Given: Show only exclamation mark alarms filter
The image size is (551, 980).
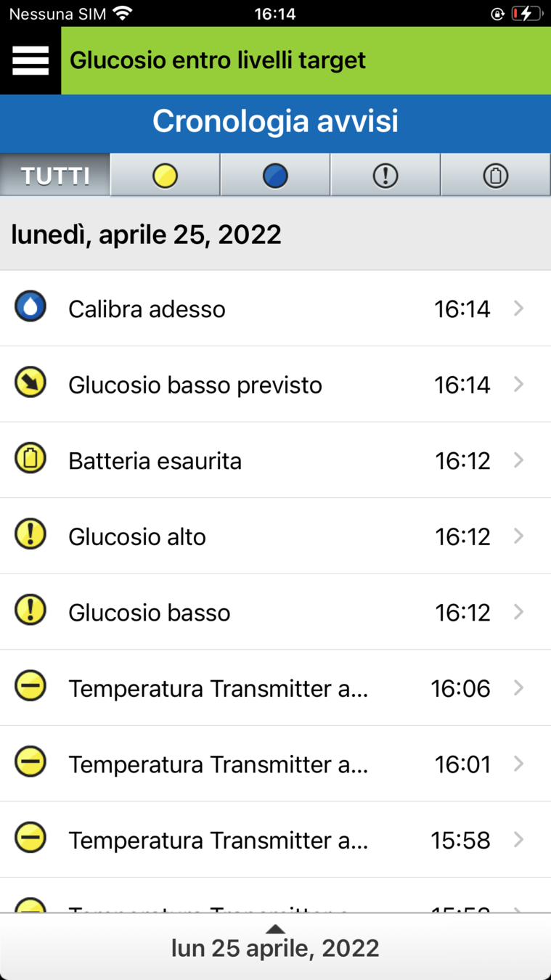Looking at the screenshot, I should coord(385,175).
